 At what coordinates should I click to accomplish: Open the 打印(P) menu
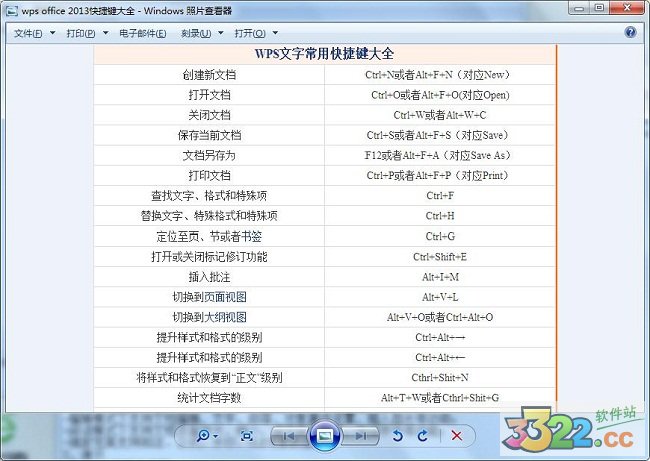point(81,33)
